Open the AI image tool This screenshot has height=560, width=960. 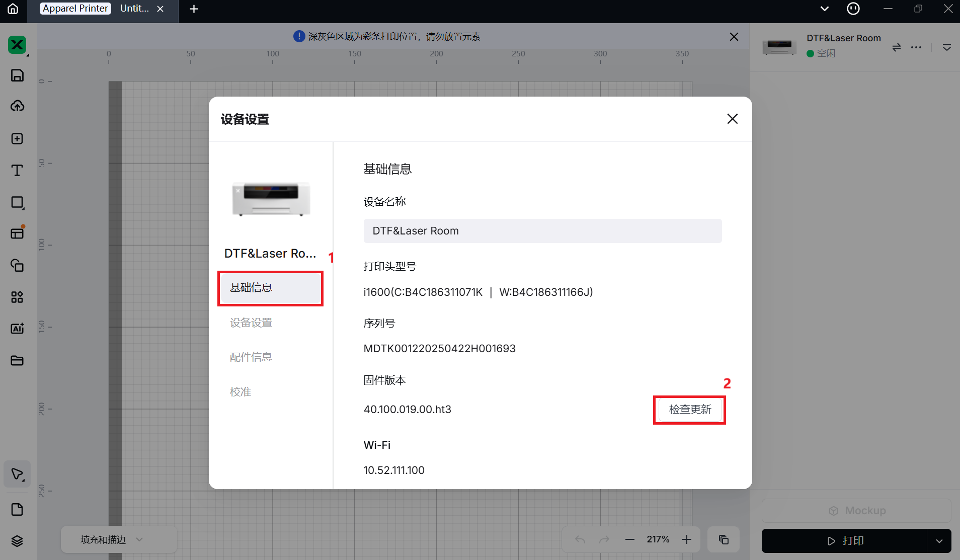[x=17, y=329]
